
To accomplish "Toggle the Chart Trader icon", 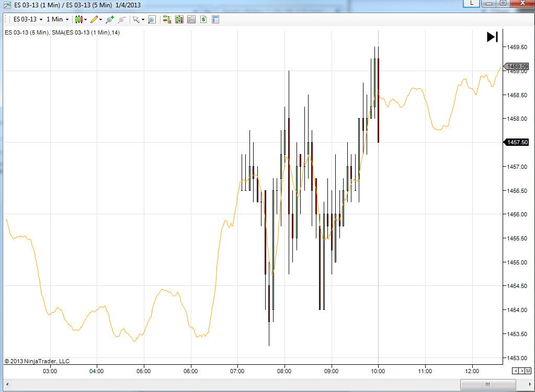I will point(167,19).
